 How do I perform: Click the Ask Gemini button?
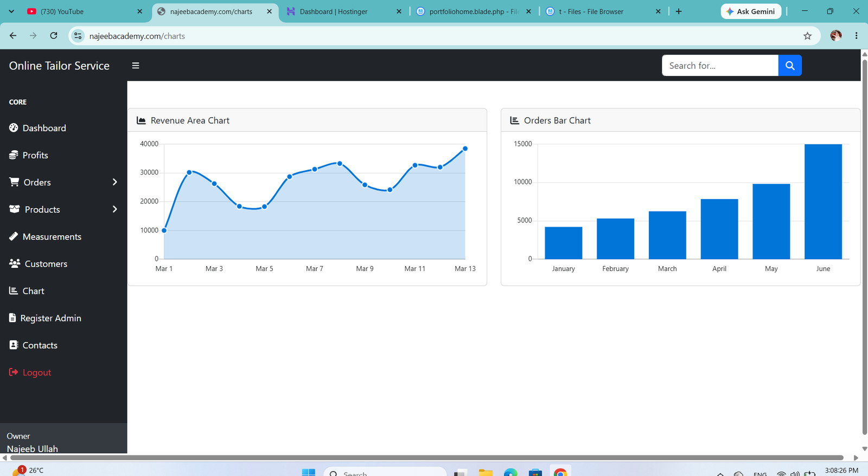(x=751, y=11)
